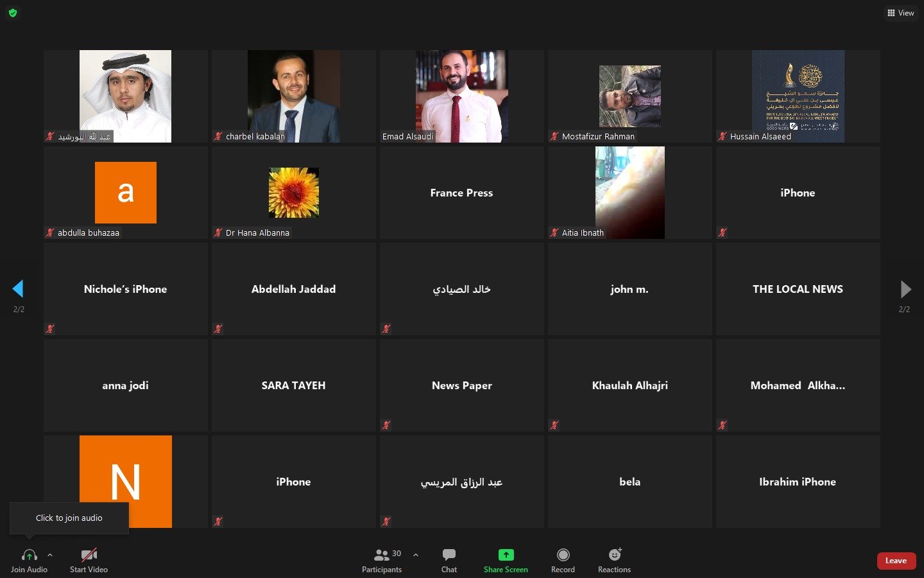Viewport: 924px width, 578px height.
Task: Select THE LOCAL NEWS participant tile
Action: click(798, 289)
